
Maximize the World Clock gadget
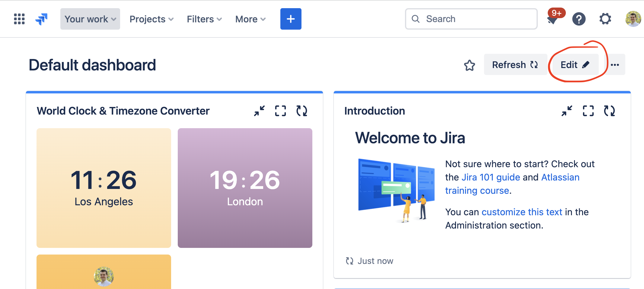[x=280, y=111]
